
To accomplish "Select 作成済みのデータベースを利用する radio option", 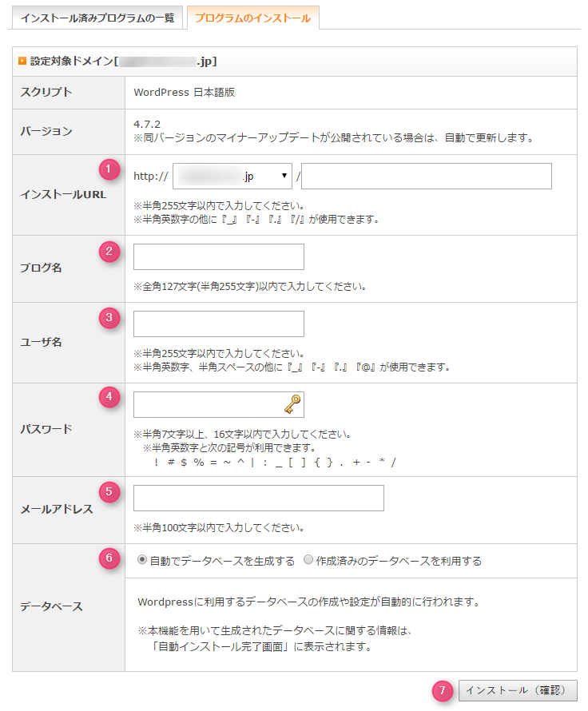I will pyautogui.click(x=308, y=560).
